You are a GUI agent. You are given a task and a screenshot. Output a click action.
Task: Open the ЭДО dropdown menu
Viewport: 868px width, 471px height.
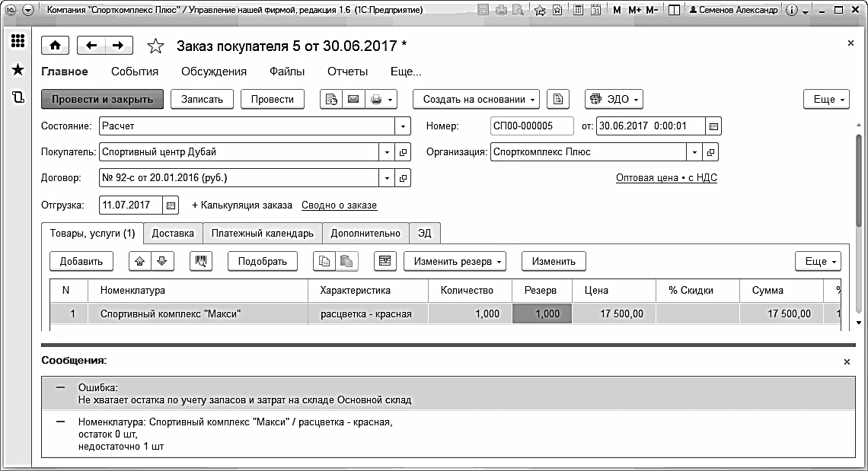pos(614,100)
